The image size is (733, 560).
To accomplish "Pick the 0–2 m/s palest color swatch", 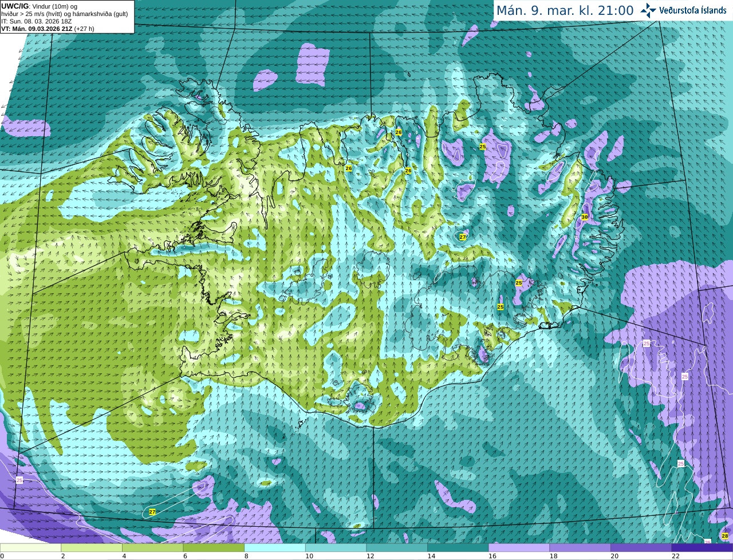I will 30,547.
